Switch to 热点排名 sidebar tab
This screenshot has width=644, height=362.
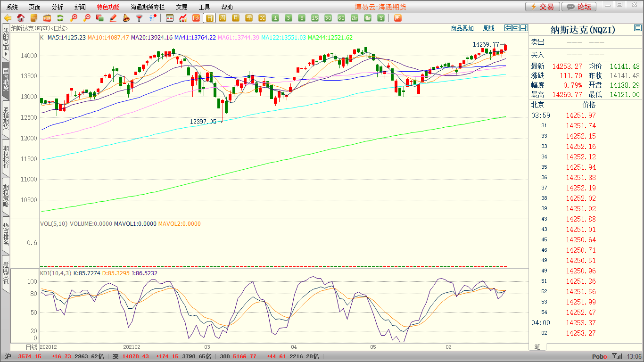click(x=6, y=235)
